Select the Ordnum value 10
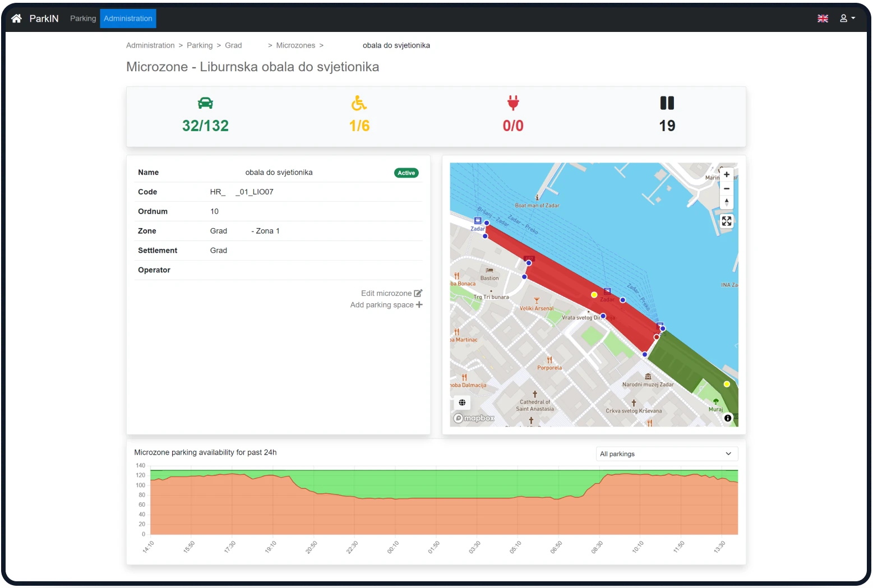This screenshot has width=873, height=588. click(214, 211)
